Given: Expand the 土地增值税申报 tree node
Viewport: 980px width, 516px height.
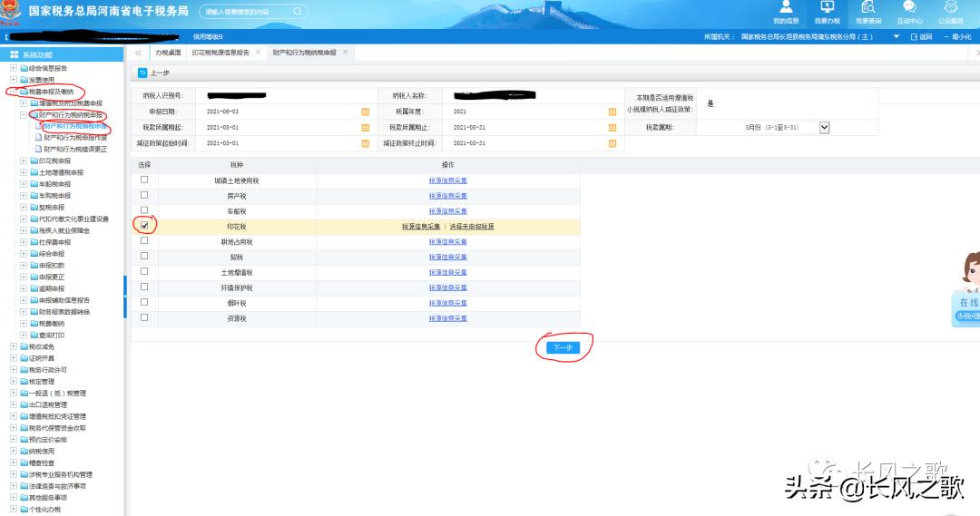Looking at the screenshot, I should coord(24,172).
